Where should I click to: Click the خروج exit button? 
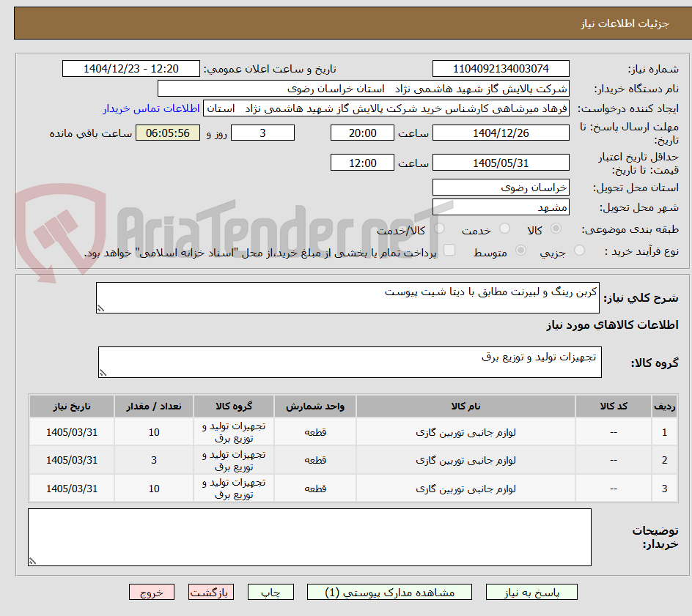point(151,592)
